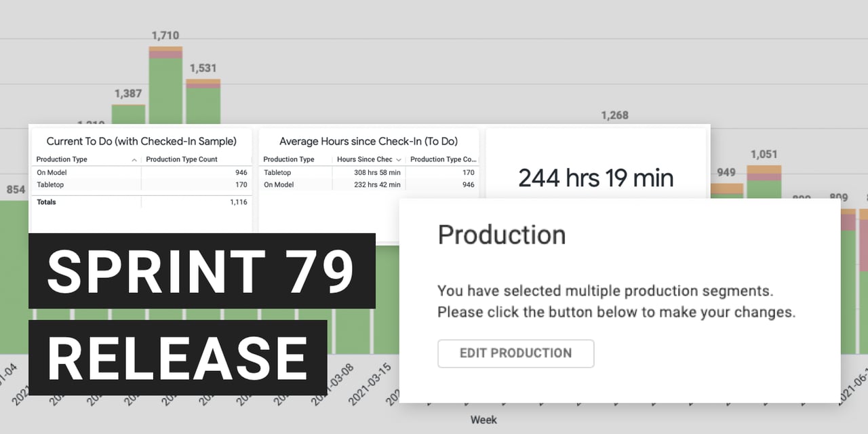868x434 pixels.
Task: Click the Average Hours since Check-In table title
Action: (x=368, y=141)
